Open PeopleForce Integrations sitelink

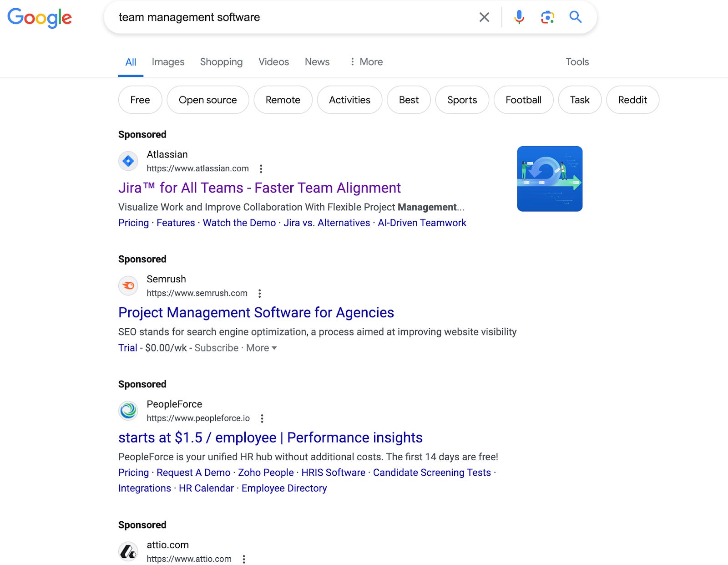coord(145,488)
